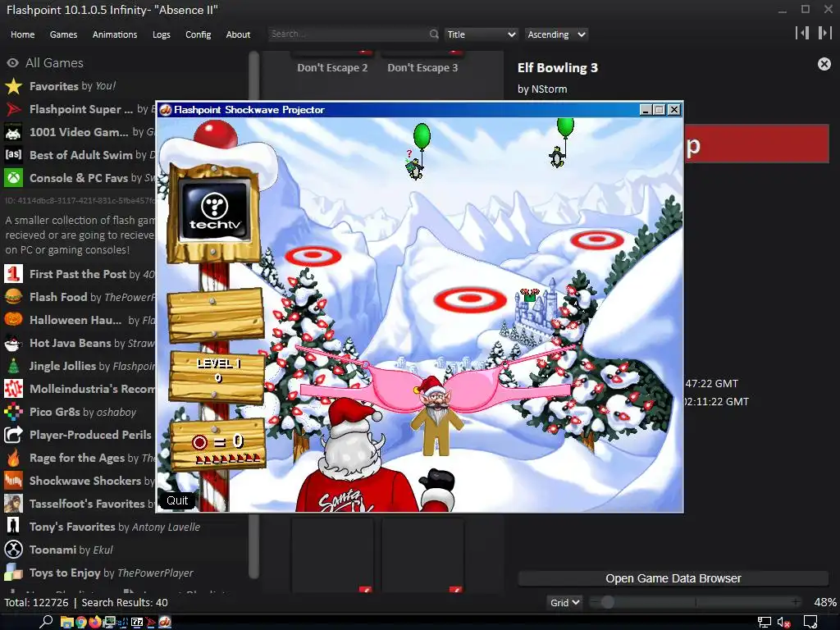
Task: Click the magnifier icon in the search box
Action: (x=434, y=34)
